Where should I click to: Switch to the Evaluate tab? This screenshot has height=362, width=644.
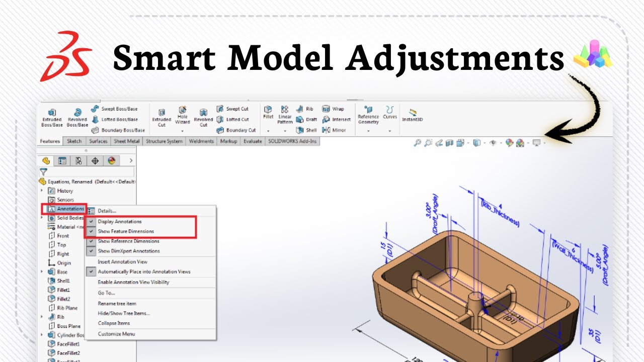(x=253, y=141)
